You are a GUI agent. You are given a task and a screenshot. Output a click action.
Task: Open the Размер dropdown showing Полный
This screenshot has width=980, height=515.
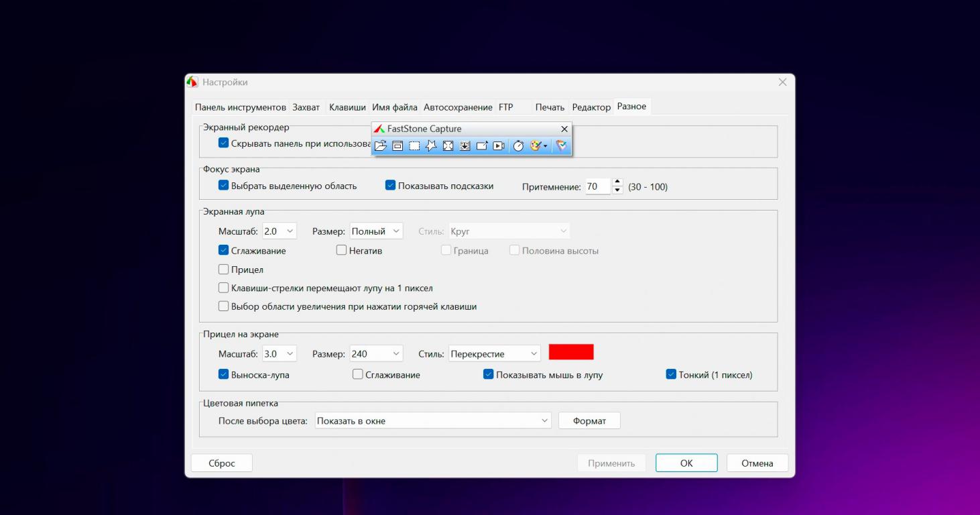376,231
